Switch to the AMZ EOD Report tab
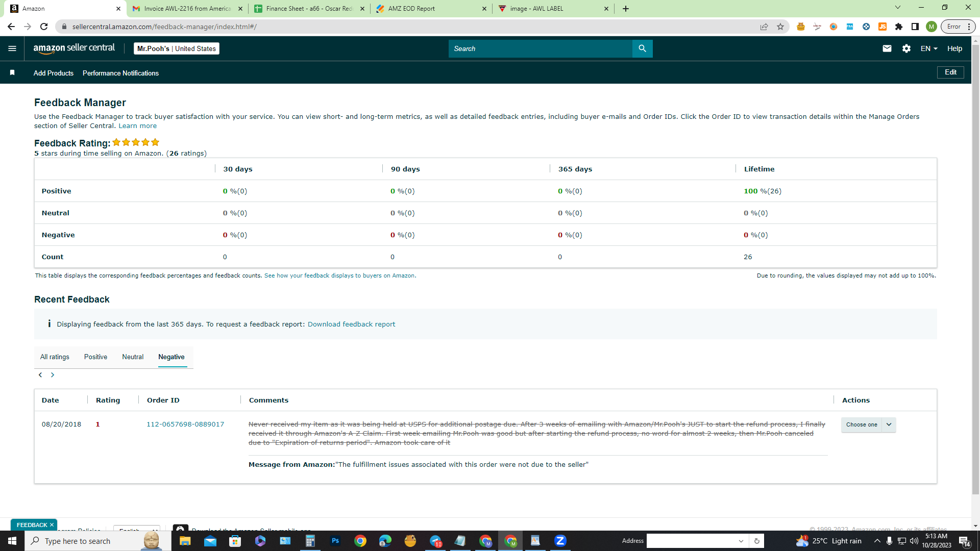The image size is (980, 551). tap(431, 9)
